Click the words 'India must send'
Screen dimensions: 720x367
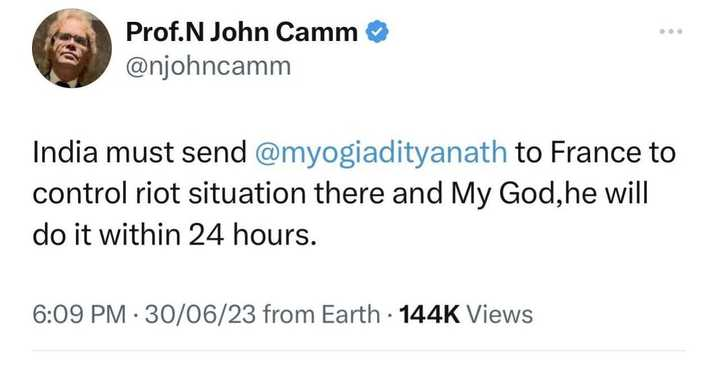(140, 153)
